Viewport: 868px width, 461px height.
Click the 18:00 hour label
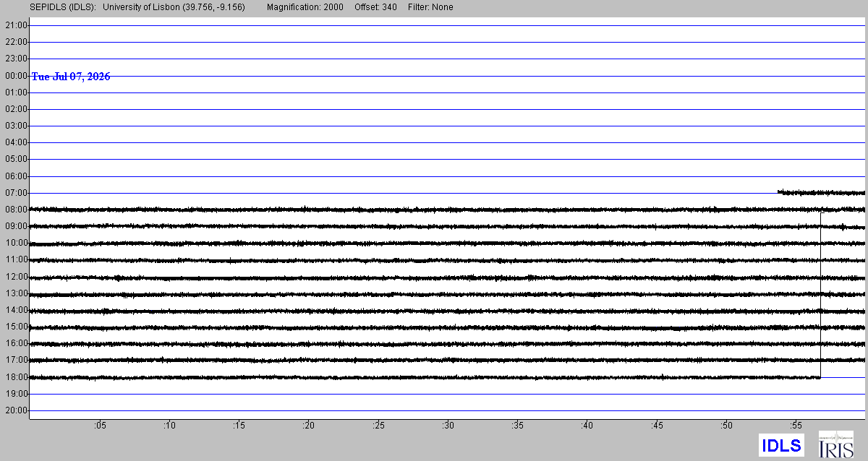click(x=16, y=377)
